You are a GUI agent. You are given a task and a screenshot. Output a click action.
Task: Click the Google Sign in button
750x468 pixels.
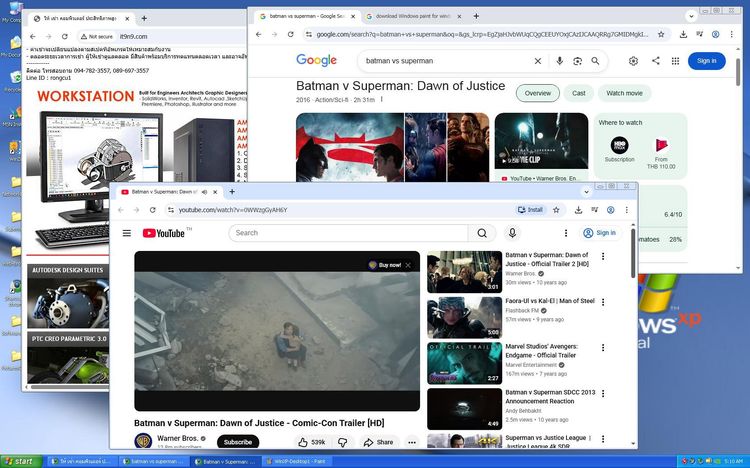click(x=706, y=61)
